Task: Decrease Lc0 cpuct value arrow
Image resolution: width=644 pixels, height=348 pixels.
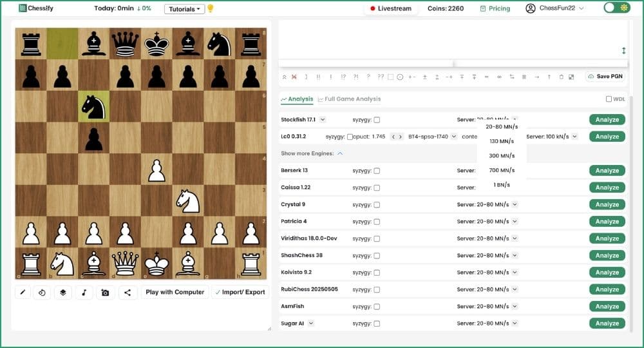Action: click(393, 137)
